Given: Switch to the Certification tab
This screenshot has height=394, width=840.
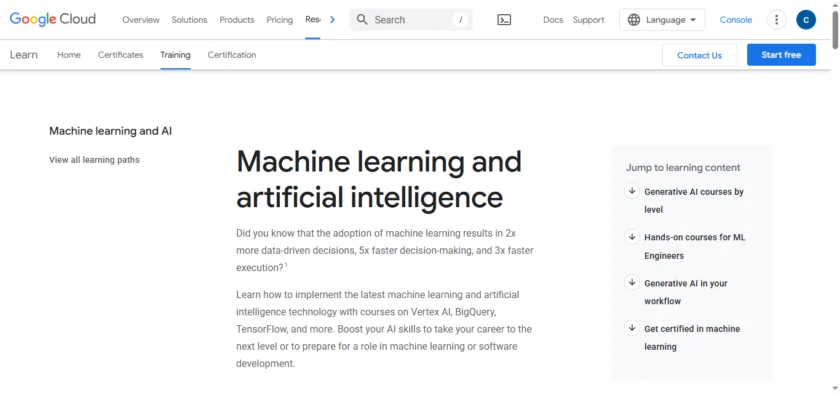Looking at the screenshot, I should pyautogui.click(x=232, y=55).
